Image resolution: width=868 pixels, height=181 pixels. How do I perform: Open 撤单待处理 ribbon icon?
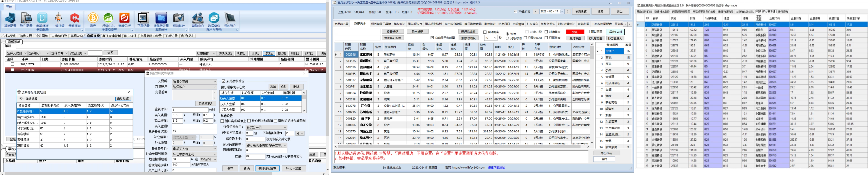(x=161, y=20)
